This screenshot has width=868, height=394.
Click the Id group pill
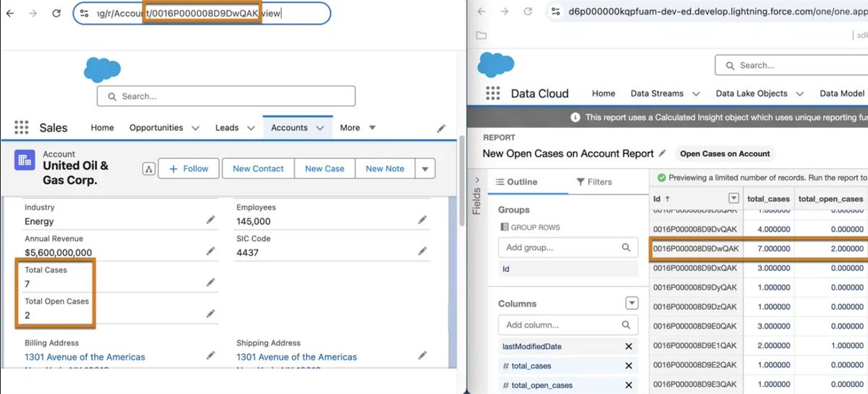click(569, 268)
